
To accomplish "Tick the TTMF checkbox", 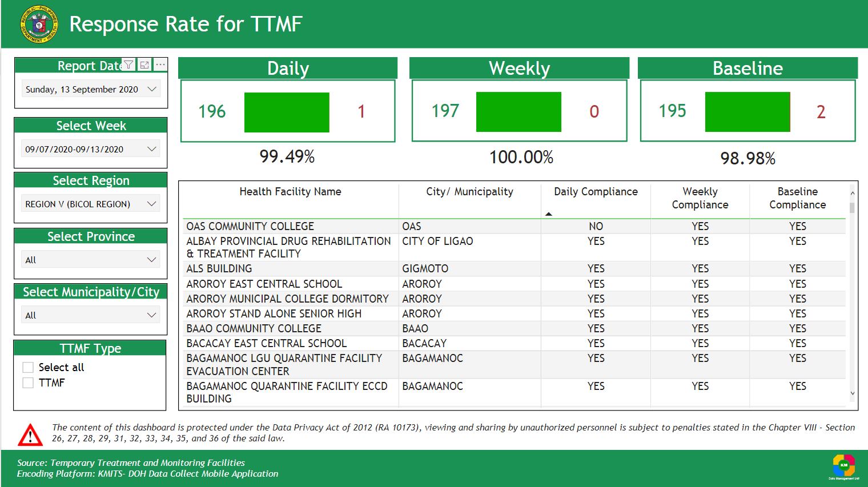I will pos(28,383).
